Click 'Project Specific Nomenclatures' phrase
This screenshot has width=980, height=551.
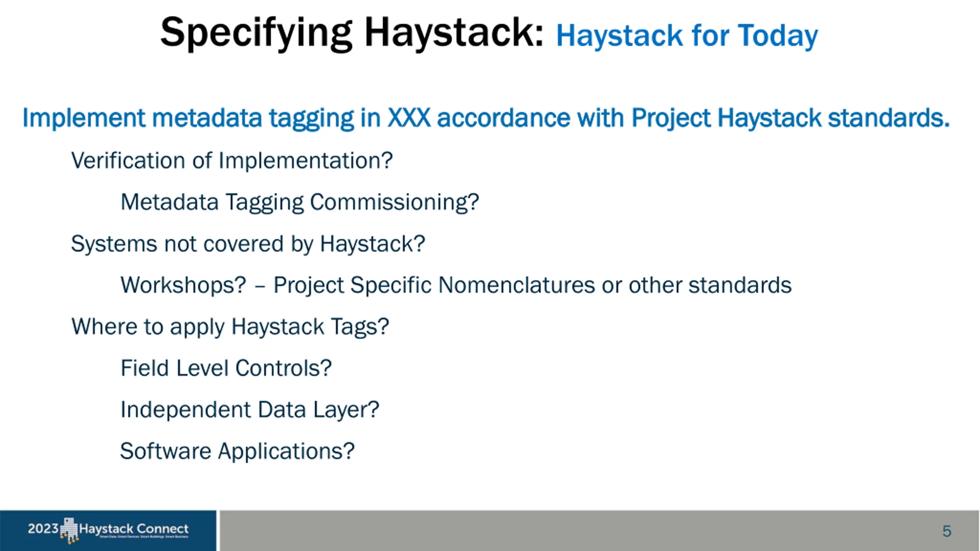(x=434, y=285)
